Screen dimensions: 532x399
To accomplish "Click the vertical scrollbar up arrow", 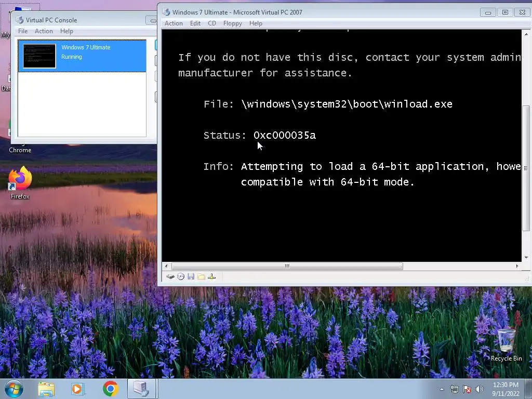I will pos(526,34).
